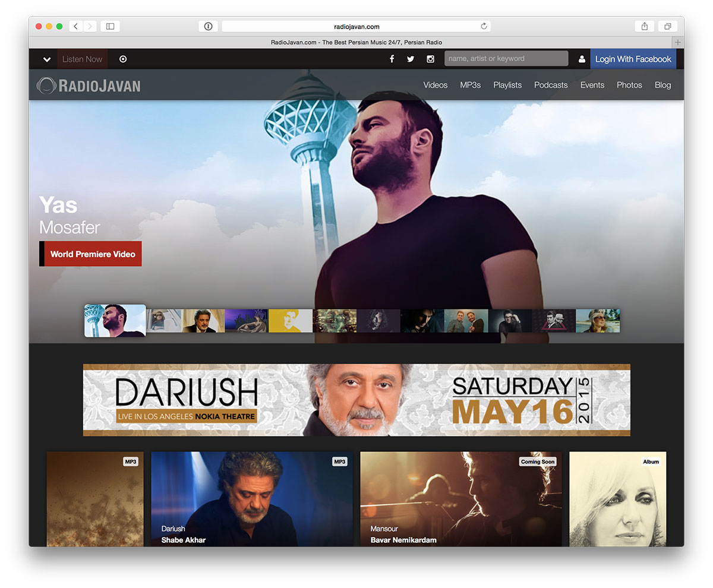Viewport: 713px width, 588px height.
Task: Focus the name, artist or keyword search box
Action: (x=506, y=59)
